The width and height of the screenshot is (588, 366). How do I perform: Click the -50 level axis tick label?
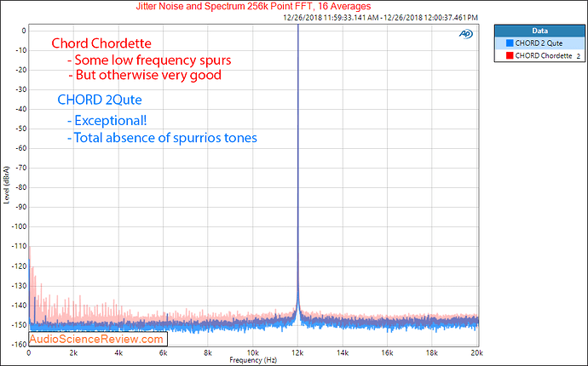click(x=20, y=129)
